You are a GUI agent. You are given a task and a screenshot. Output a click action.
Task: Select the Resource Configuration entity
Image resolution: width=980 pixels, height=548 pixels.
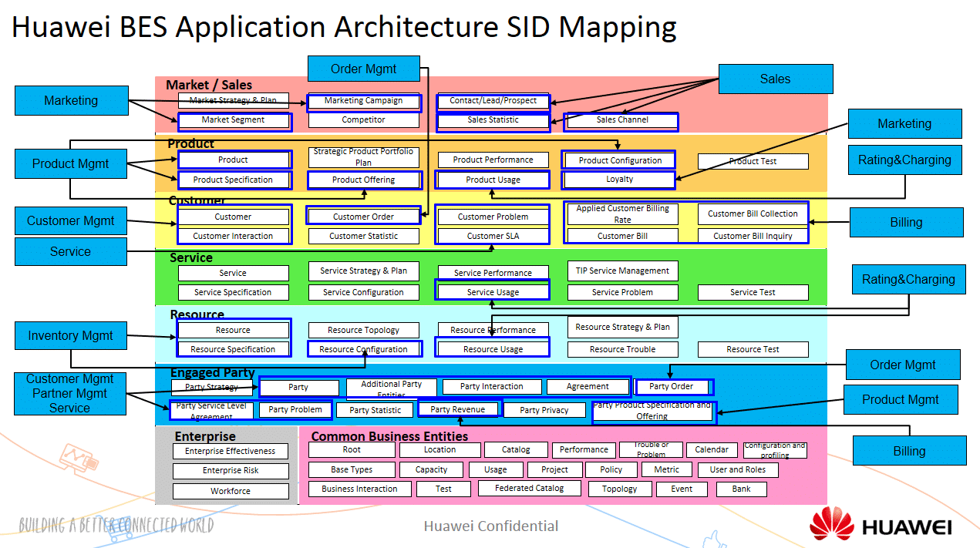[x=364, y=350]
